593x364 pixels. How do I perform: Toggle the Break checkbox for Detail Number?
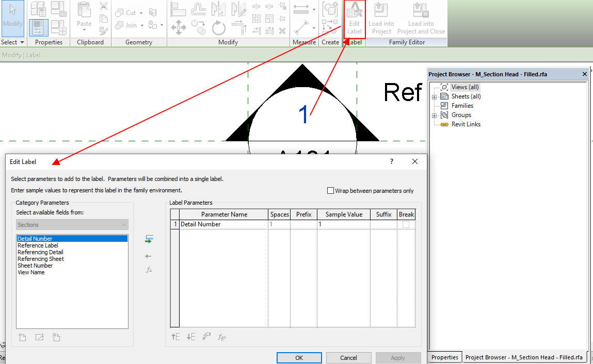point(406,224)
